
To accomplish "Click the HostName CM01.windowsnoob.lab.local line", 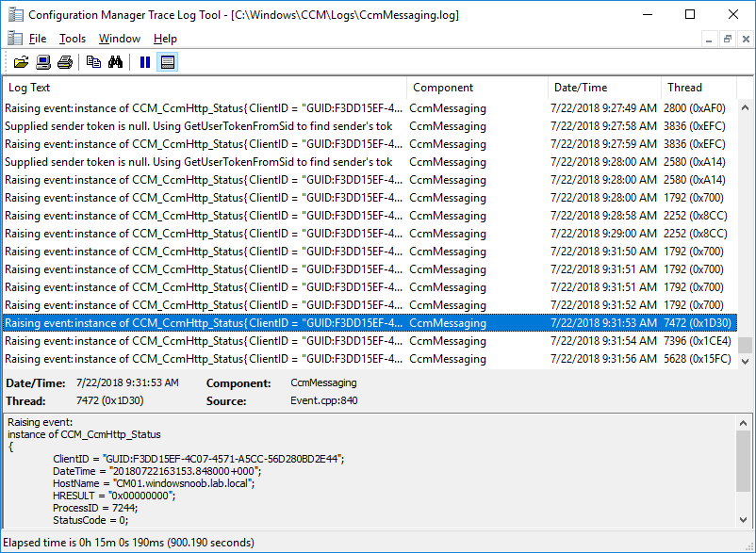I will coord(154,483).
